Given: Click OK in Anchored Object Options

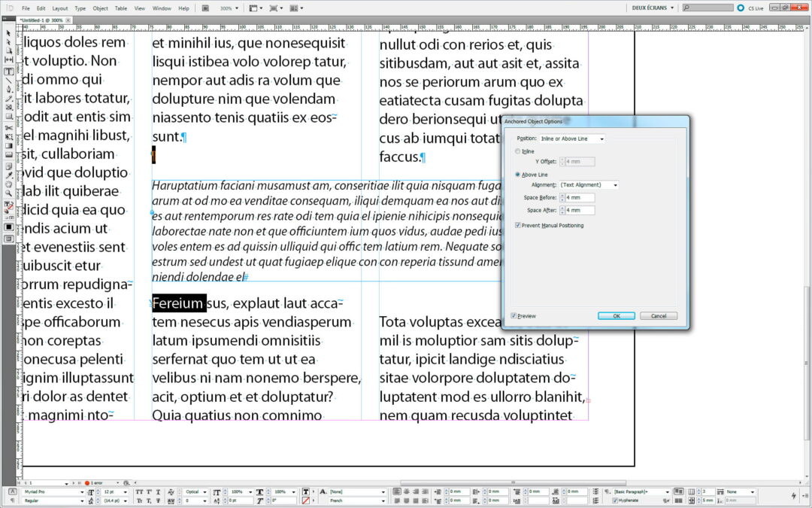Looking at the screenshot, I should [616, 316].
